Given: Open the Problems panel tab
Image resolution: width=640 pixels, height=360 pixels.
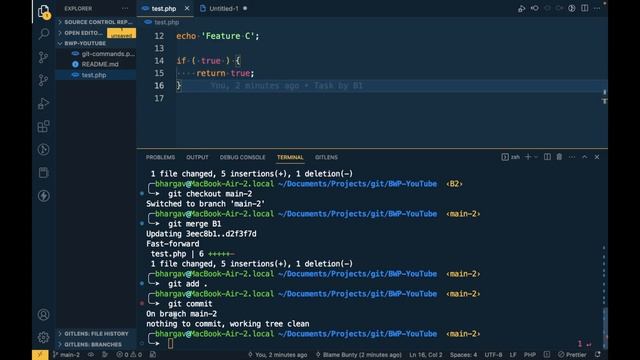Looking at the screenshot, I should pos(160,157).
